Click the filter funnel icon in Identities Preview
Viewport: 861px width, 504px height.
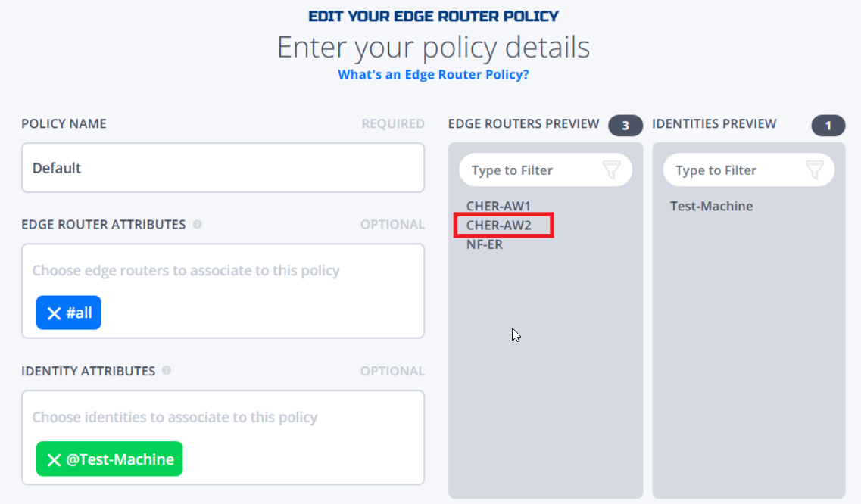(814, 170)
